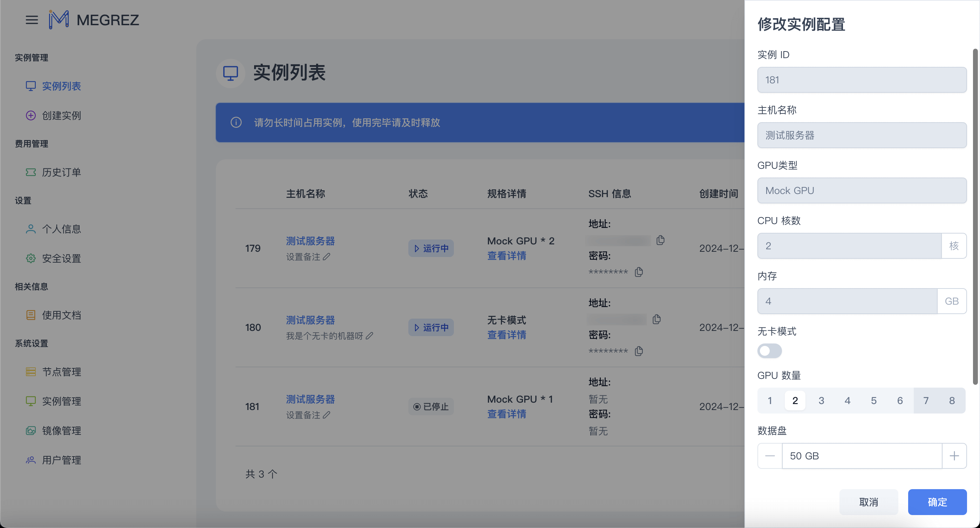Open 创建实例 in sidebar
The image size is (980, 528).
[61, 116]
